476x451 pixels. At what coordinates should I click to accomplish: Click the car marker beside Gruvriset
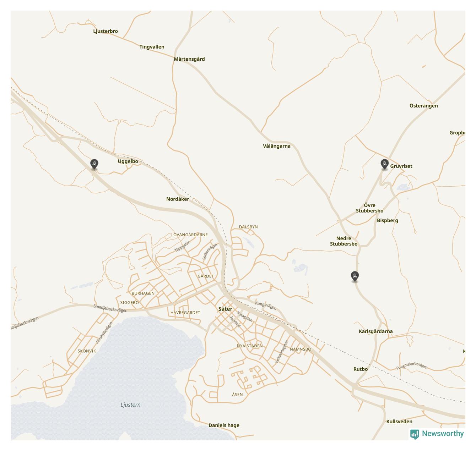(x=384, y=164)
